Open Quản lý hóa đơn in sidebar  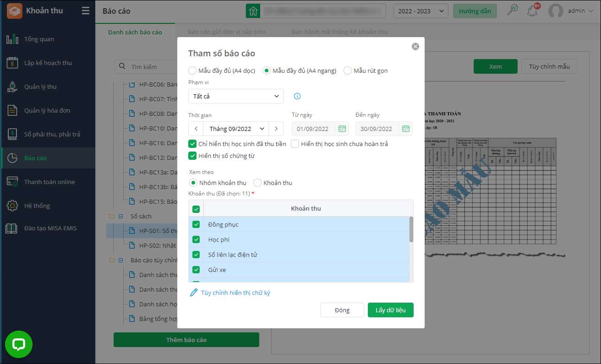click(x=47, y=110)
